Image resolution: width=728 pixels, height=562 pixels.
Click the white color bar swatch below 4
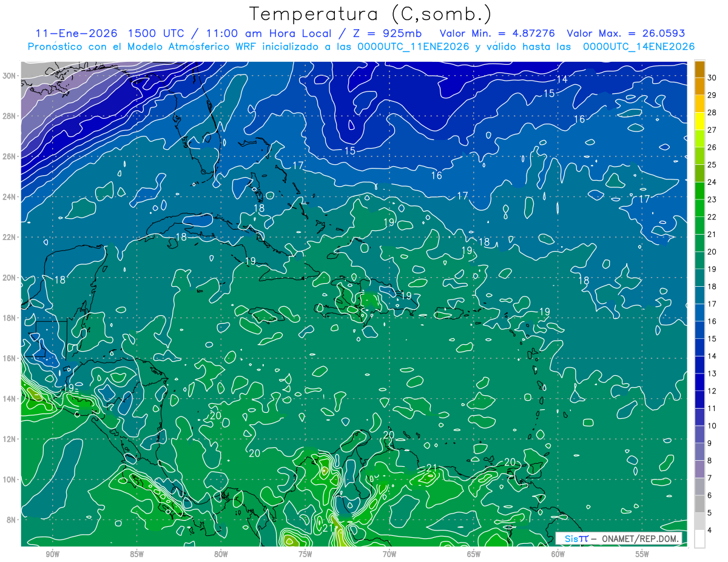tap(700, 539)
